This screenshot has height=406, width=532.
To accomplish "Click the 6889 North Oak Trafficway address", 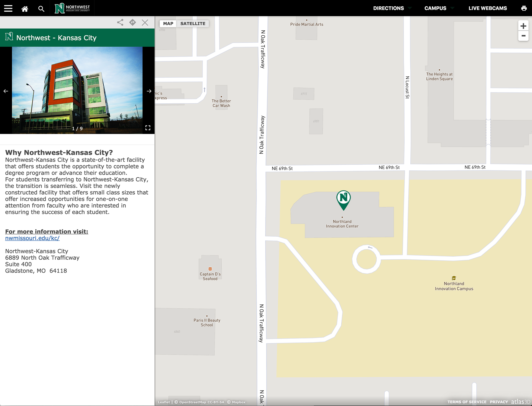I will [42, 258].
